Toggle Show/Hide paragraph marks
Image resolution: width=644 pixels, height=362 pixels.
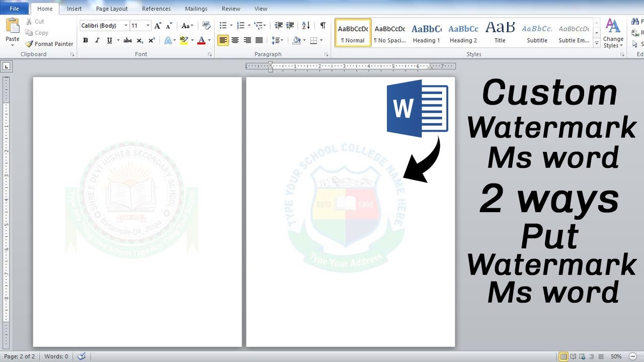323,26
